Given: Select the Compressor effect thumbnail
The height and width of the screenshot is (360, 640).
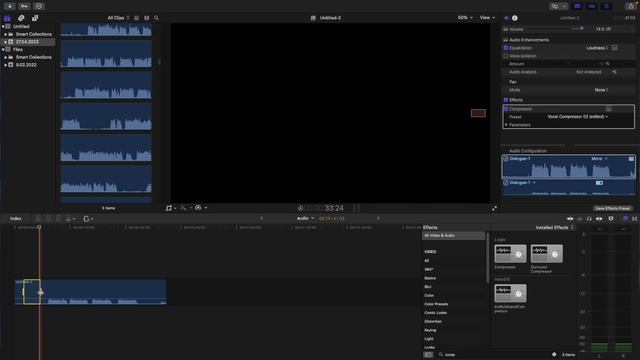Looking at the screenshot, I should [510, 254].
